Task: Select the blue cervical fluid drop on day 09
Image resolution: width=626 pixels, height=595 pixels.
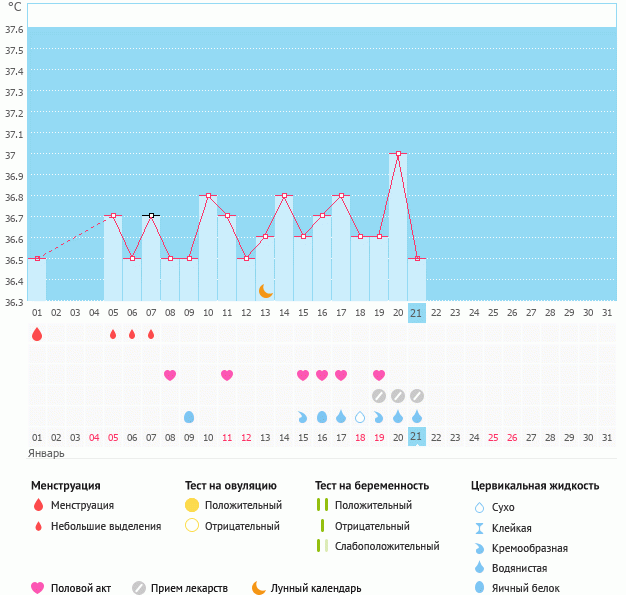Action: coord(189,416)
